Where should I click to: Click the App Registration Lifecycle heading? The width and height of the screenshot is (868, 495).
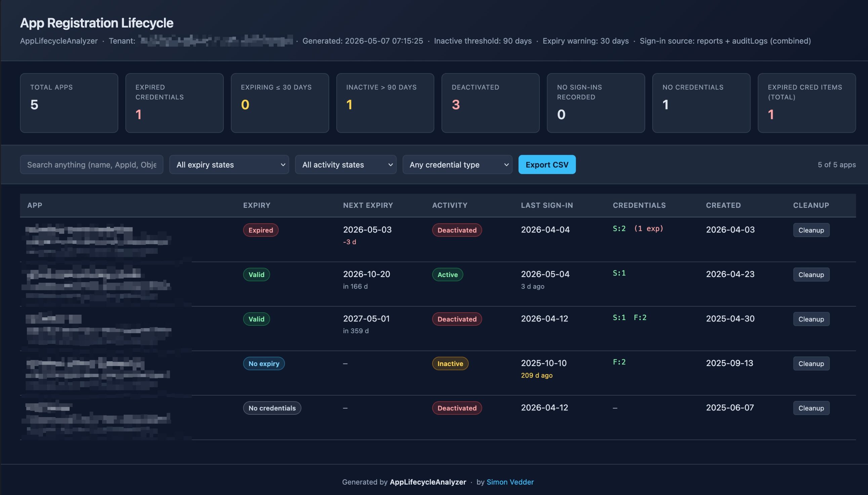(96, 23)
